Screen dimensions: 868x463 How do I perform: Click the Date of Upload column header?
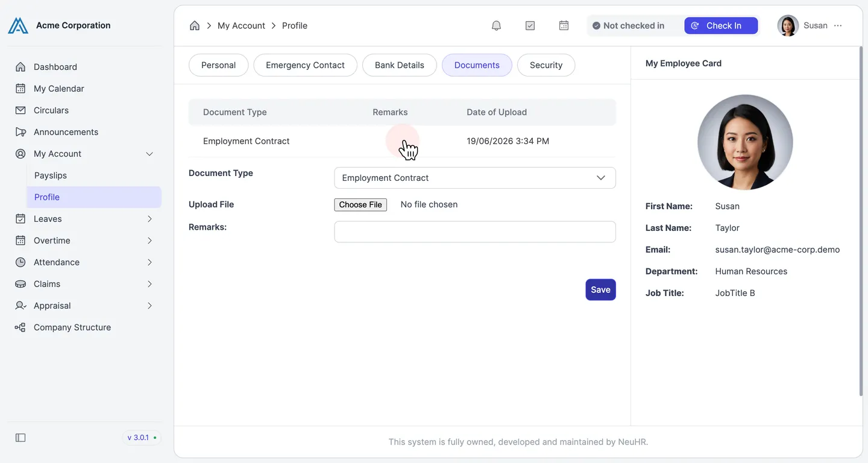(497, 112)
